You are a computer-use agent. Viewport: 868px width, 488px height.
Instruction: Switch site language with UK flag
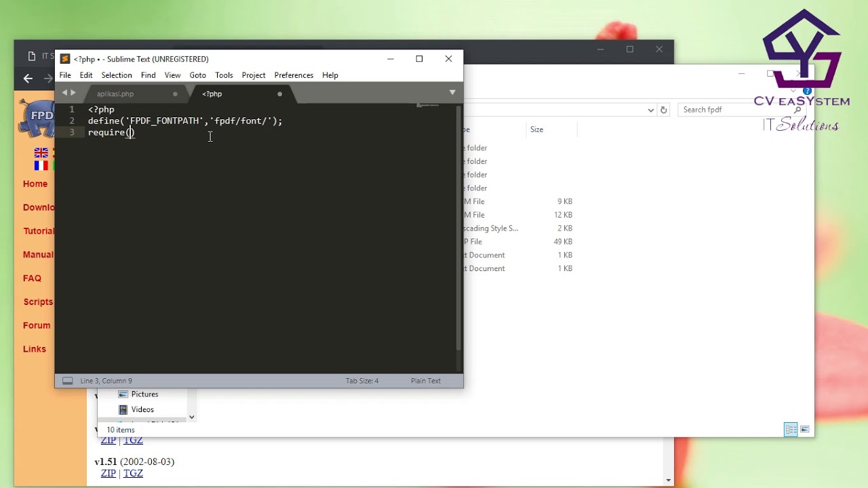point(41,152)
